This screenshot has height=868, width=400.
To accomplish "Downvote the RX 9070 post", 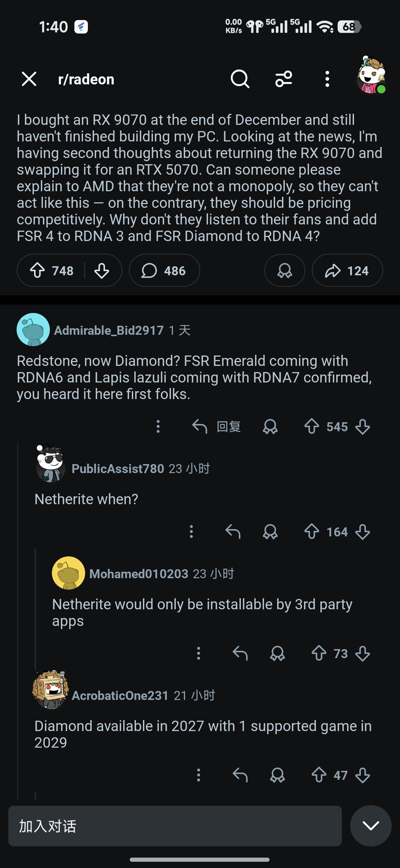I will [102, 270].
